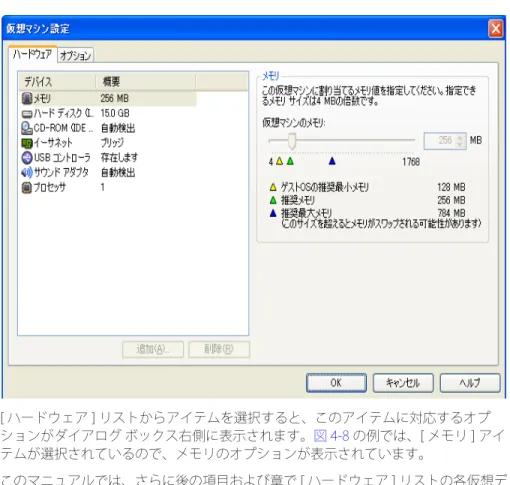Click the 存在します summary value

[x=119, y=157]
